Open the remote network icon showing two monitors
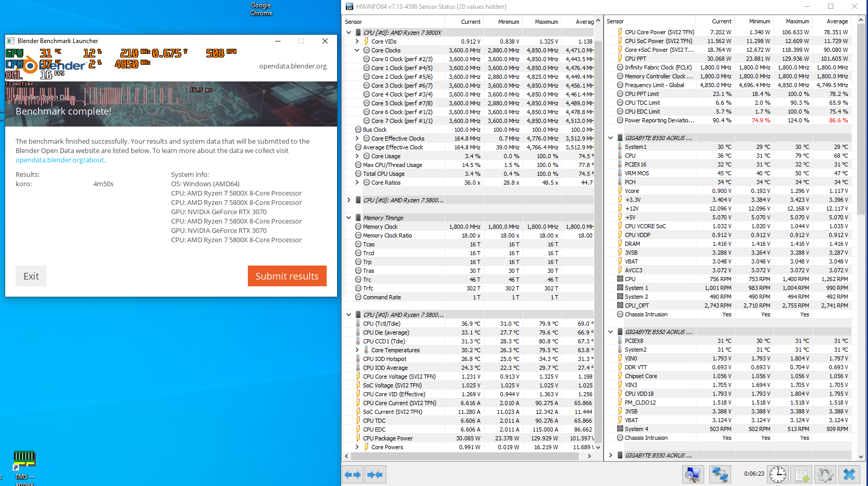 (720, 475)
